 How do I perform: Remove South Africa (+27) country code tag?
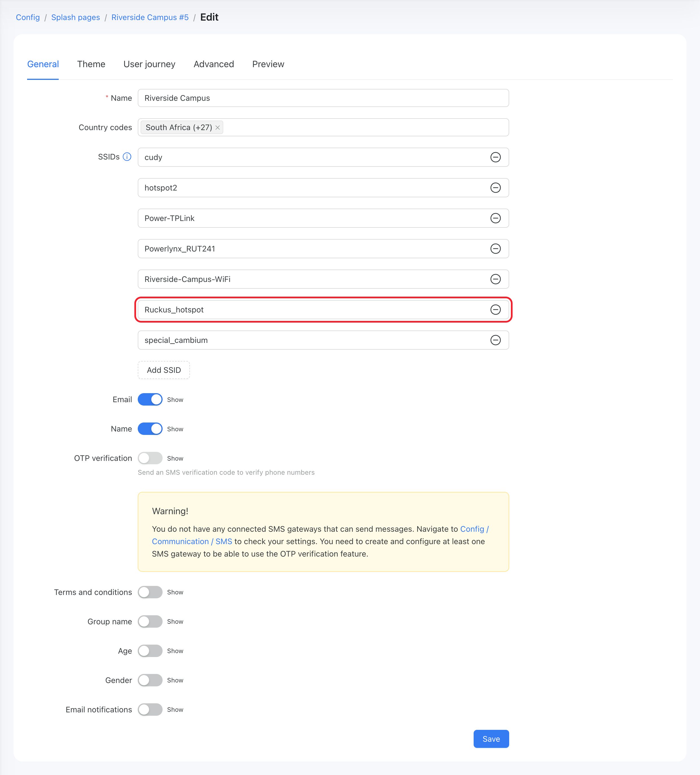point(218,128)
